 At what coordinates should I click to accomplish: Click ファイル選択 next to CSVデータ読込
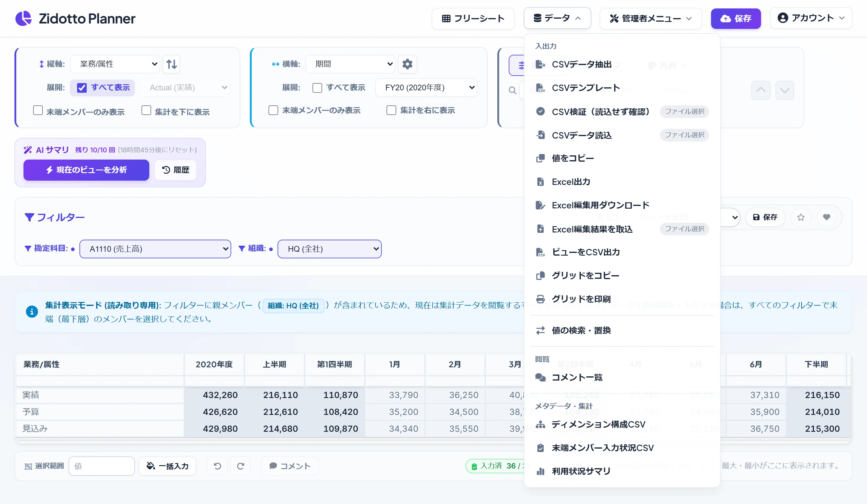coord(684,135)
